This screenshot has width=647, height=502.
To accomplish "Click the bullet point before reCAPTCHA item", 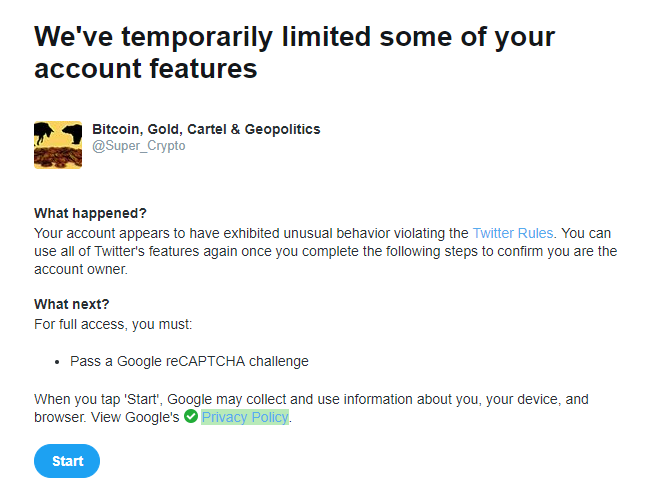I will tap(57, 362).
